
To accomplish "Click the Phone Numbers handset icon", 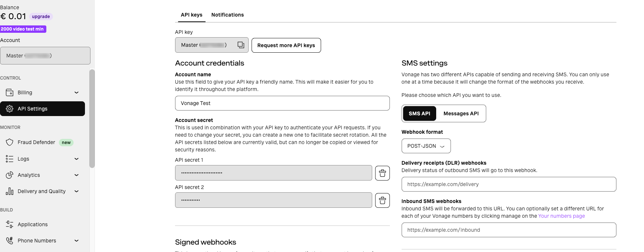I will coord(10,241).
